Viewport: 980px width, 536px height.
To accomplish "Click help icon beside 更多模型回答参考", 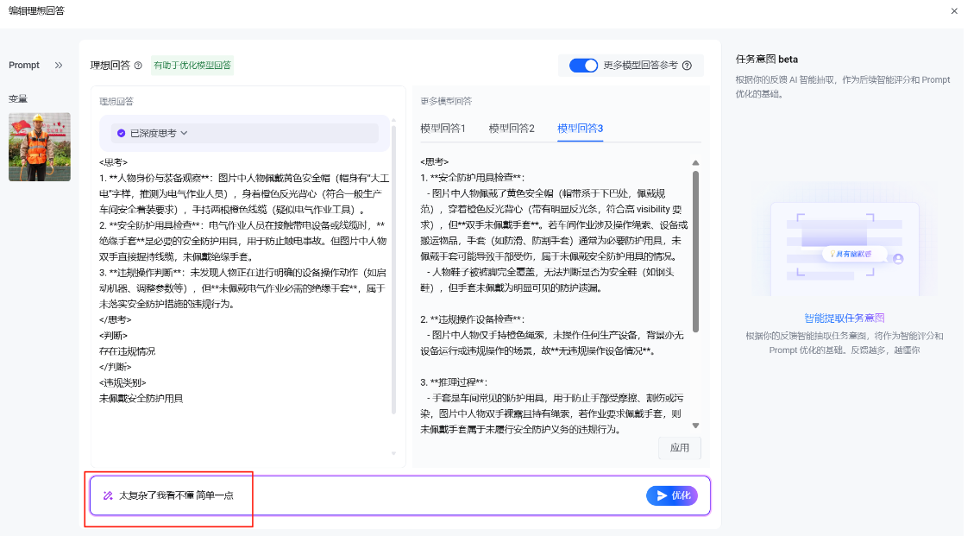I will pos(687,65).
